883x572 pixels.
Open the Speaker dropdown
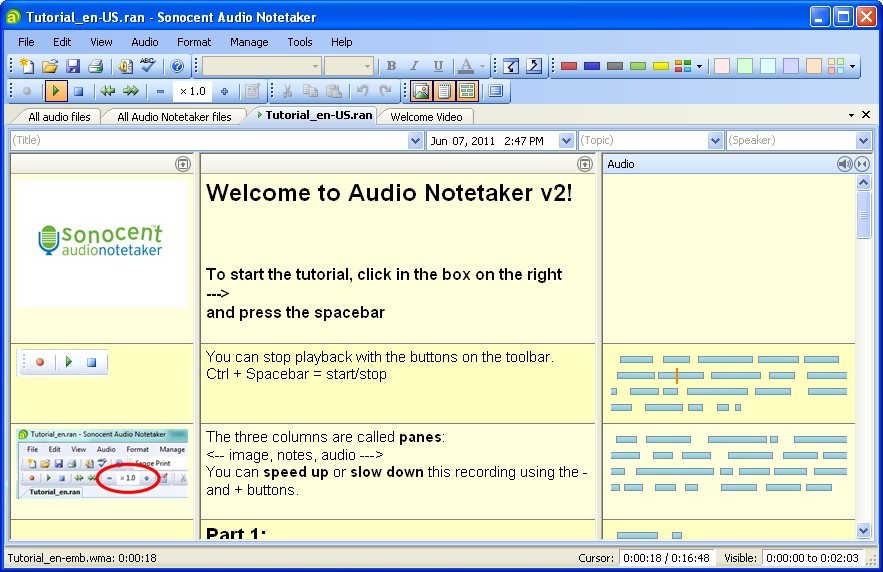(x=863, y=140)
